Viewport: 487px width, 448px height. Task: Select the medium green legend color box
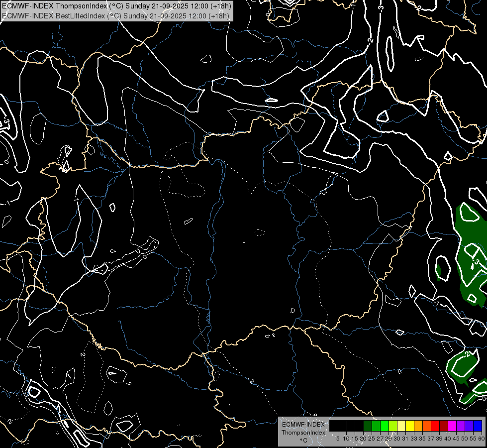[x=376, y=426]
